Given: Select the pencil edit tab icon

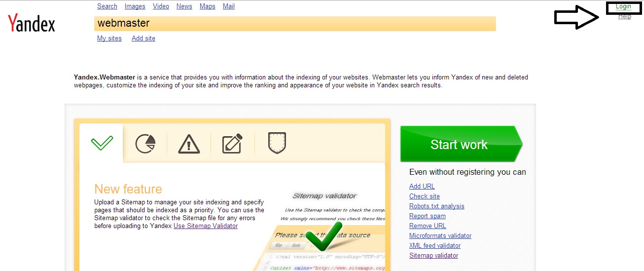Looking at the screenshot, I should point(232,143).
